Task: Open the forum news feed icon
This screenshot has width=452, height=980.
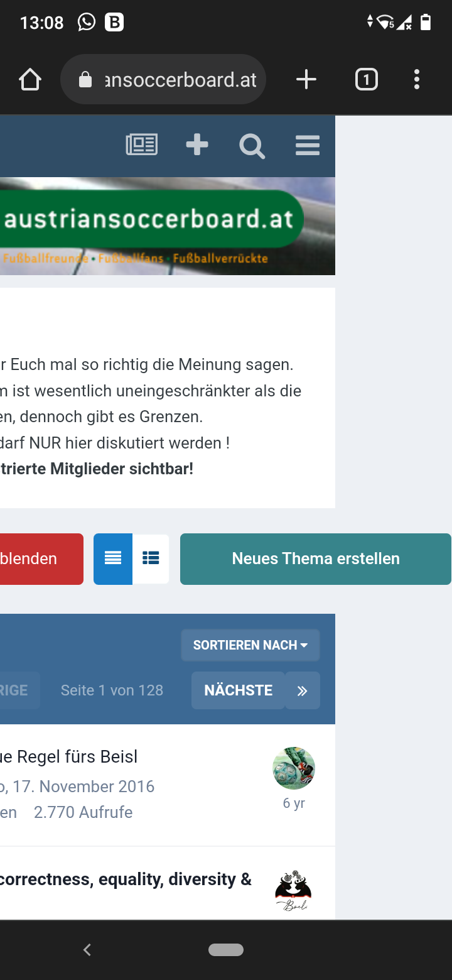Action: (x=142, y=145)
